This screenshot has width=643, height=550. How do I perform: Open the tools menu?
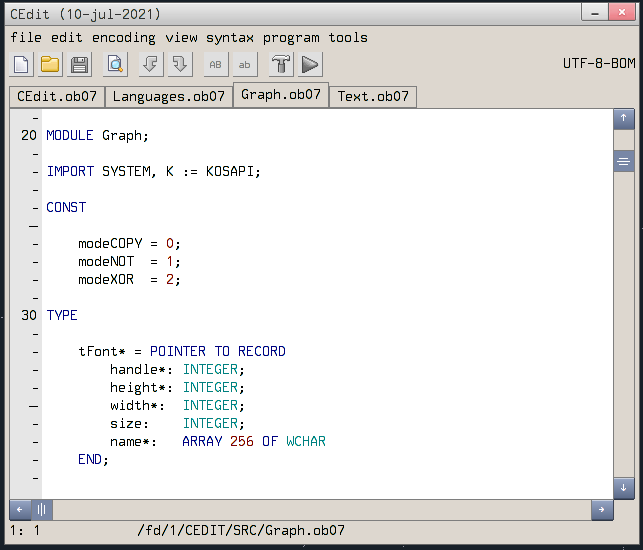coord(348,38)
